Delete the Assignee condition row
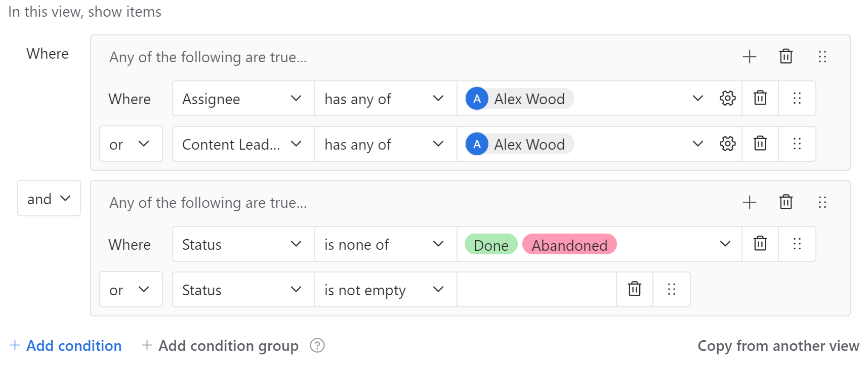 [760, 98]
